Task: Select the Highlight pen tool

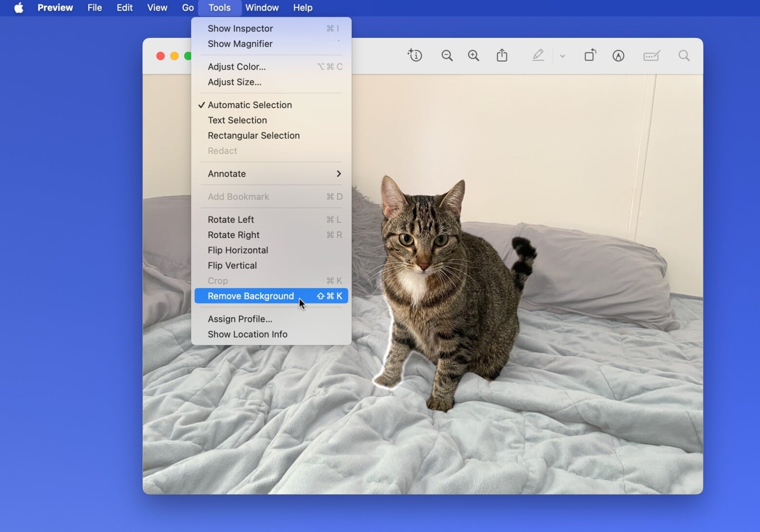Action: (538, 56)
